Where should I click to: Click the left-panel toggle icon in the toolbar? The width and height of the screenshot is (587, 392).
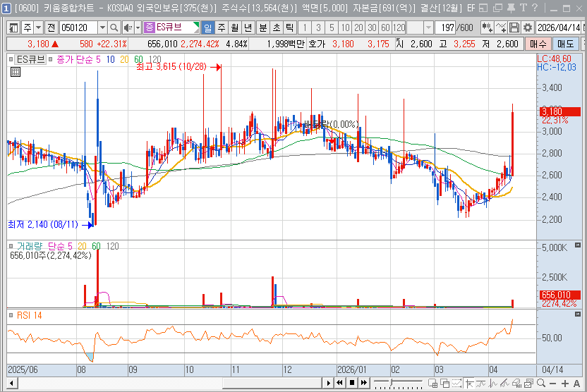click(x=14, y=27)
